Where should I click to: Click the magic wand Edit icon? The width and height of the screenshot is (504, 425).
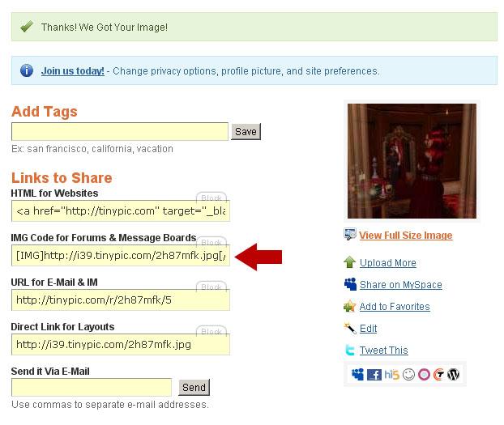coord(350,328)
